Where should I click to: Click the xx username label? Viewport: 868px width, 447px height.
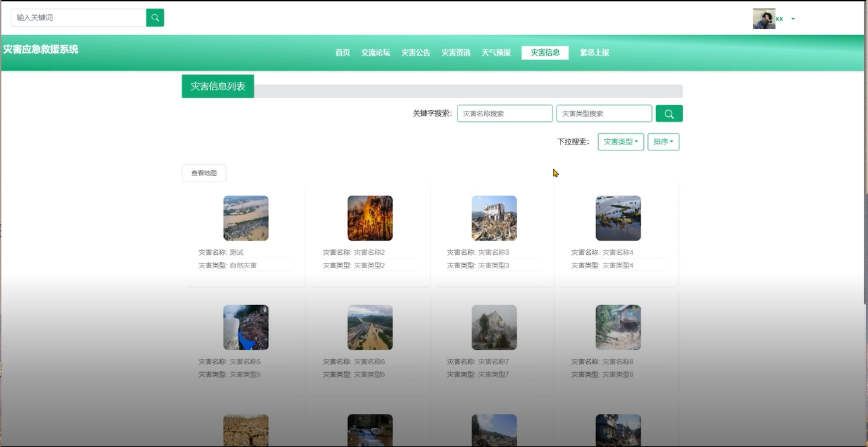[779, 19]
